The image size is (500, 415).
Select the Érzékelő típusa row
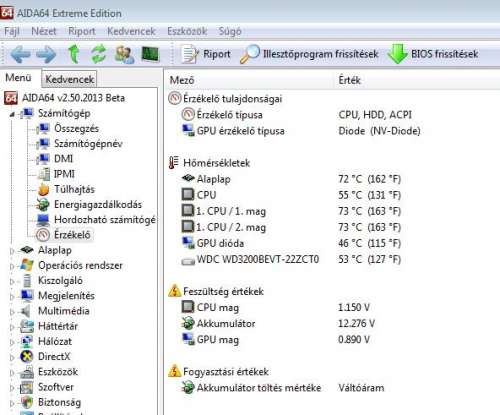coord(297,115)
